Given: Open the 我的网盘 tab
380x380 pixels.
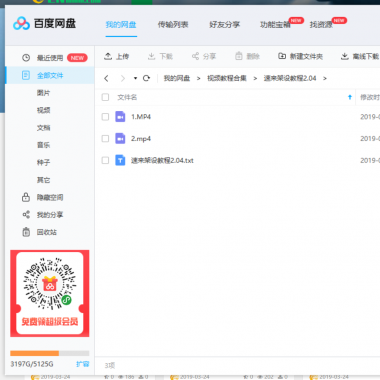Looking at the screenshot, I should pyautogui.click(x=121, y=25).
